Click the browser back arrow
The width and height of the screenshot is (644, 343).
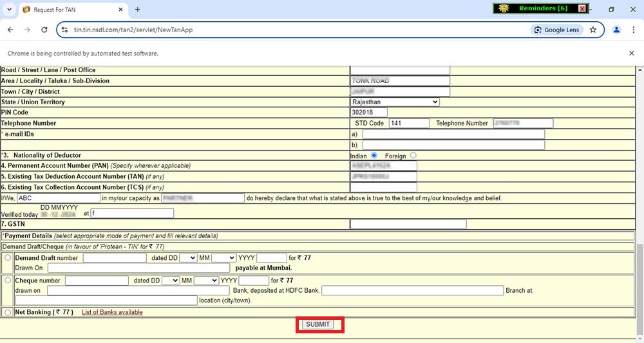coord(10,30)
